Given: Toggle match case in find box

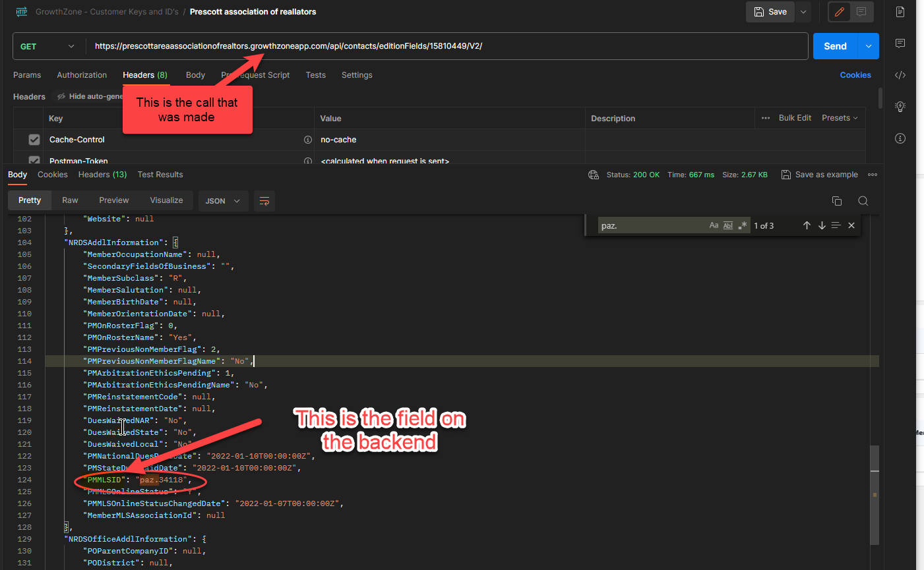Looking at the screenshot, I should (714, 225).
